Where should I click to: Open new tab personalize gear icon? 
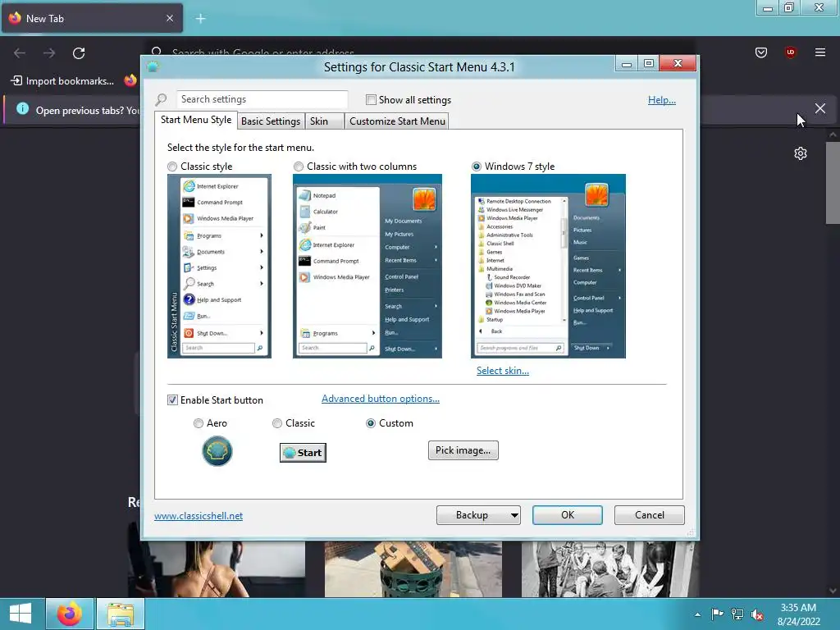coord(801,153)
